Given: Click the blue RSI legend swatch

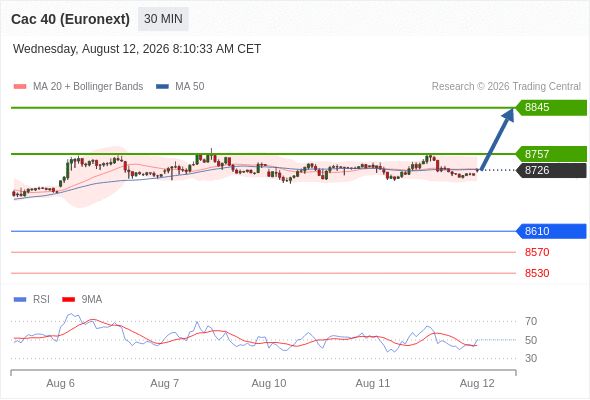Looking at the screenshot, I should (x=20, y=300).
